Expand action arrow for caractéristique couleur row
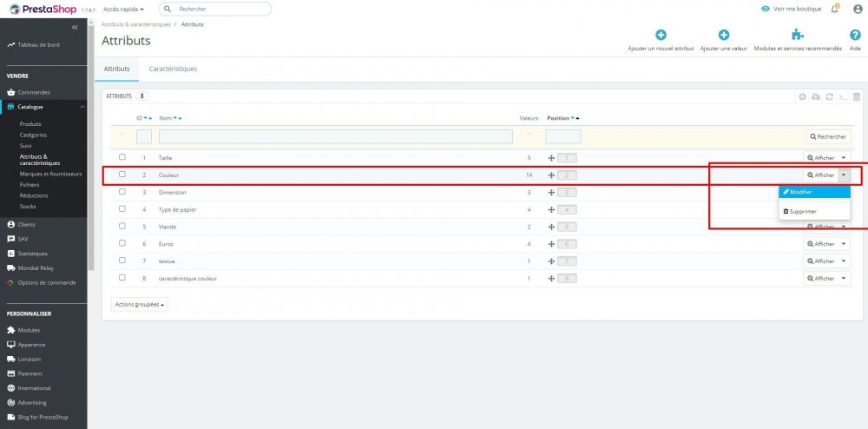868x429 pixels. pos(845,279)
